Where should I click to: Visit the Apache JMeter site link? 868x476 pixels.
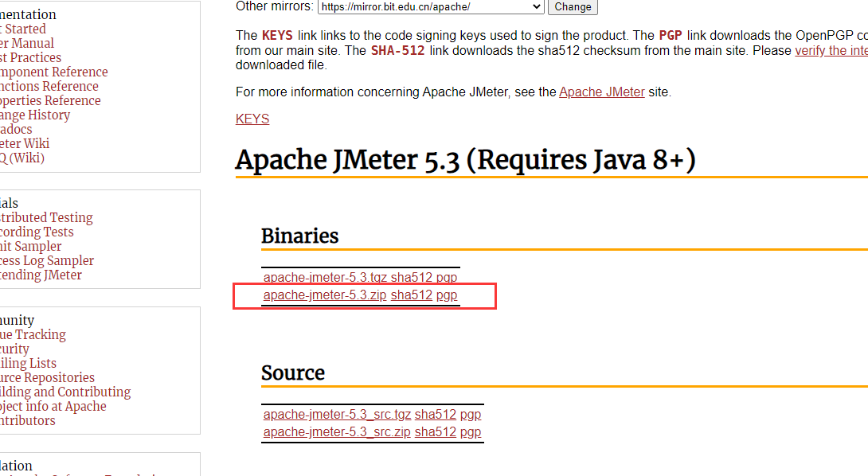tap(602, 92)
